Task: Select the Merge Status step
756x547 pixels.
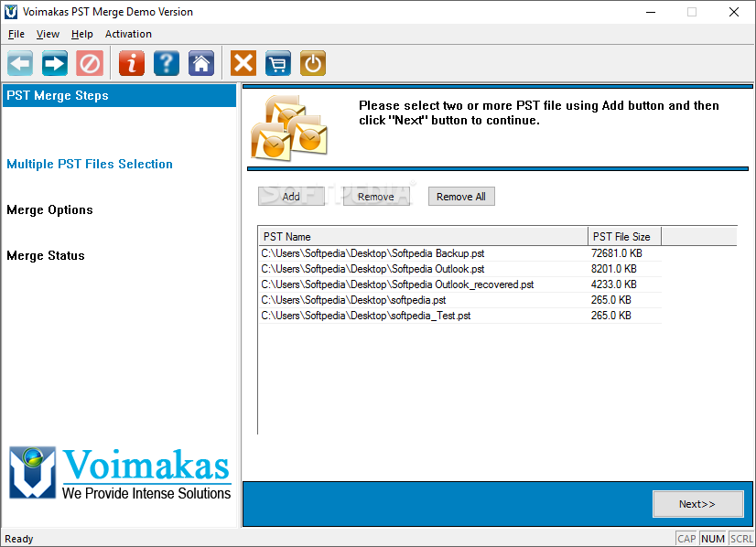Action: 46,256
